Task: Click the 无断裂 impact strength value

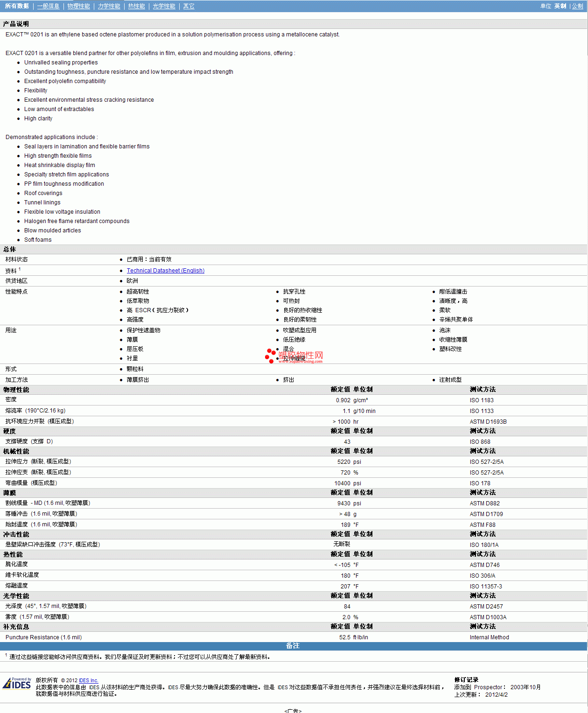Action: click(342, 545)
